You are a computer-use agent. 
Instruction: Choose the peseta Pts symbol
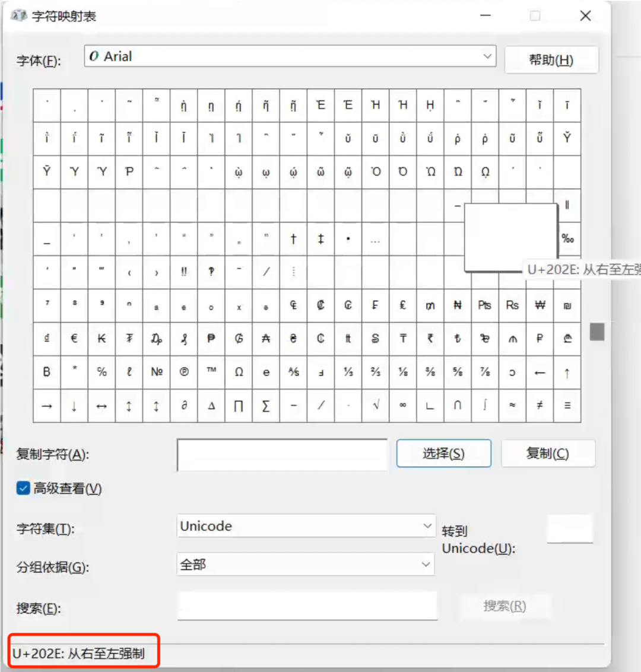click(485, 305)
